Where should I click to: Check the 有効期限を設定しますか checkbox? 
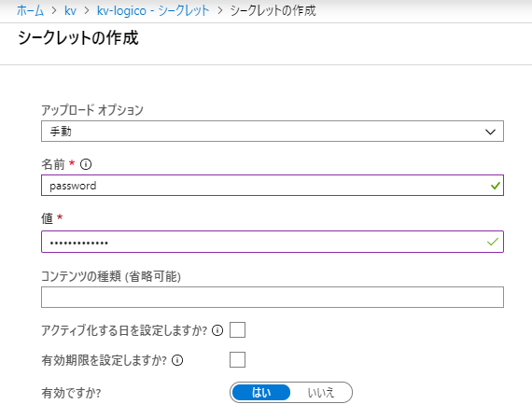click(237, 359)
